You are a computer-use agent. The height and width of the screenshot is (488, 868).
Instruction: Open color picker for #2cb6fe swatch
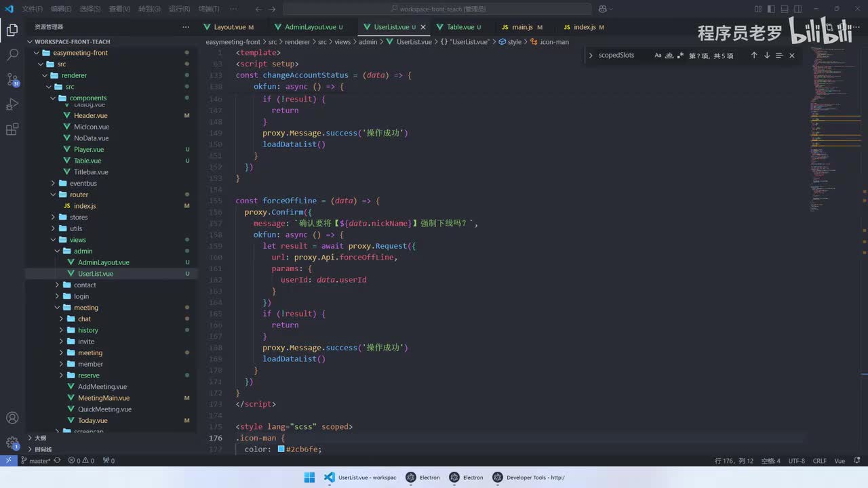pyautogui.click(x=281, y=449)
